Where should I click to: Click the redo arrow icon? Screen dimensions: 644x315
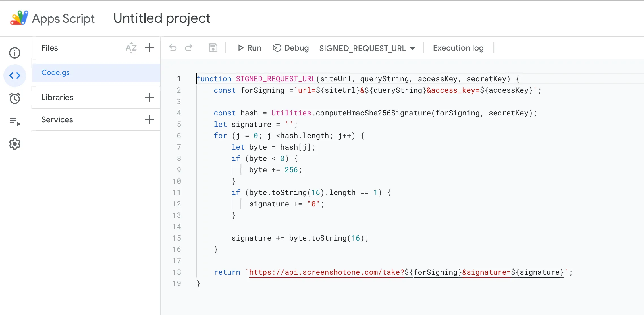point(188,48)
